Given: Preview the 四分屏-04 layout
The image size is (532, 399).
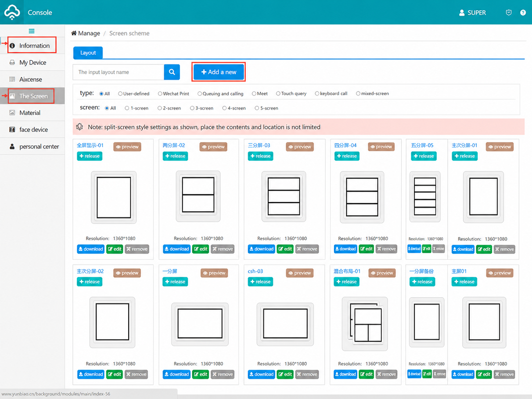Looking at the screenshot, I should click(x=381, y=147).
